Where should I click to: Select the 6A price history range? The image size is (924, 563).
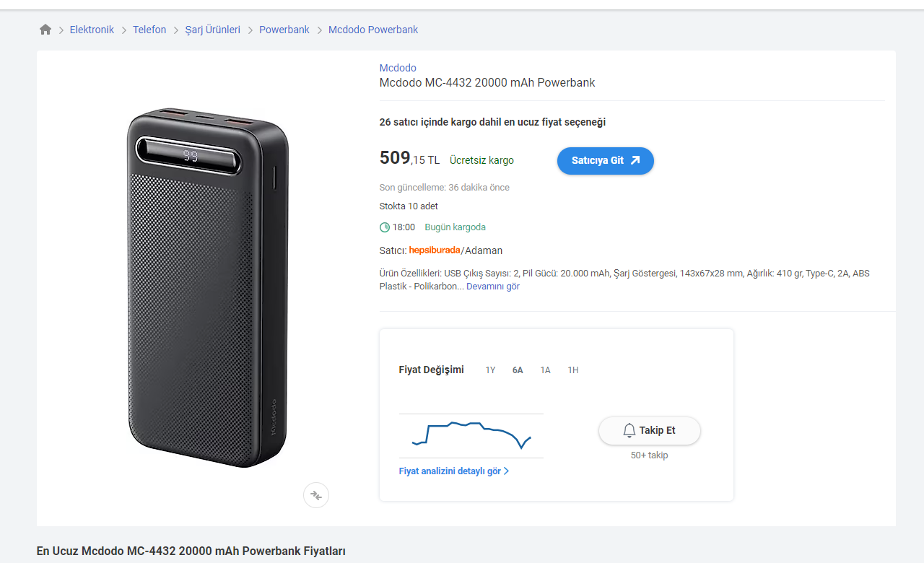[518, 370]
